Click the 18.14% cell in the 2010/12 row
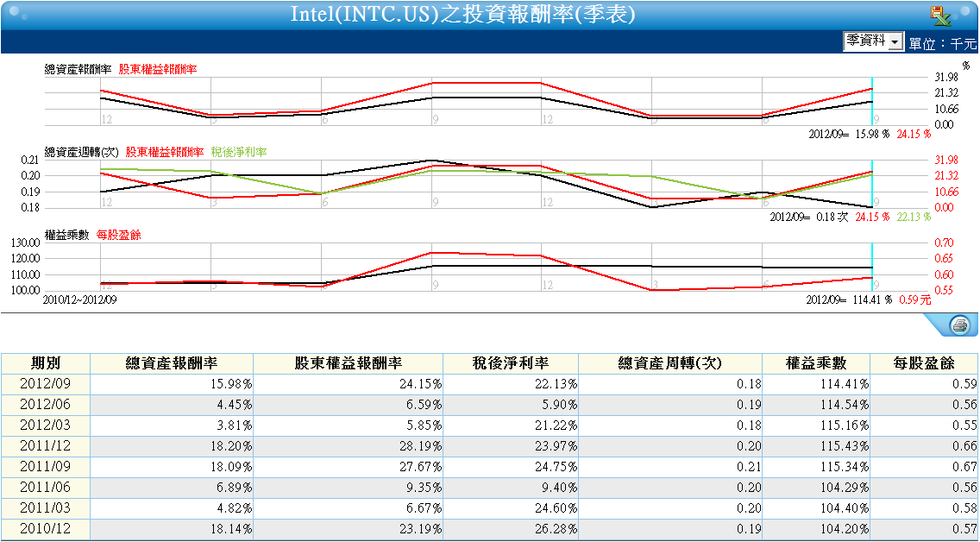Image resolution: width=980 pixels, height=542 pixels. pos(172,530)
